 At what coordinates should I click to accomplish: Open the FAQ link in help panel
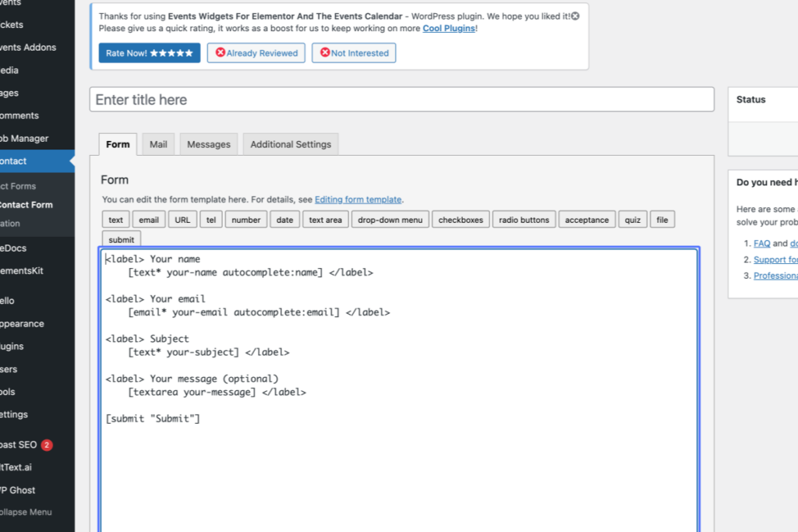[761, 243]
